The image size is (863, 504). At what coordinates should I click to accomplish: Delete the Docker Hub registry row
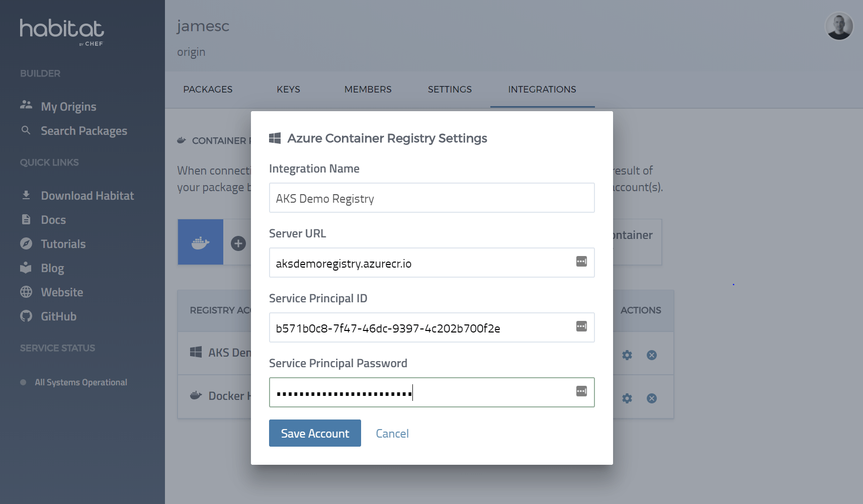[x=652, y=398]
